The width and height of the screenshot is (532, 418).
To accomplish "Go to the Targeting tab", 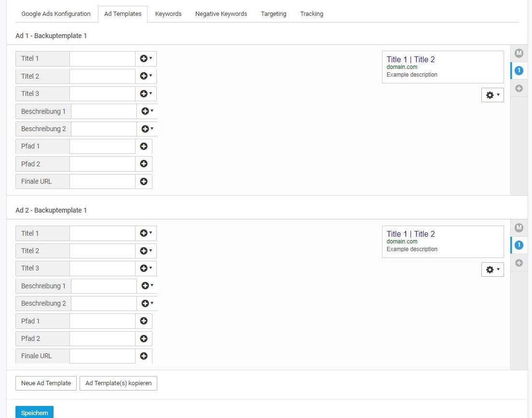I will 273,14.
